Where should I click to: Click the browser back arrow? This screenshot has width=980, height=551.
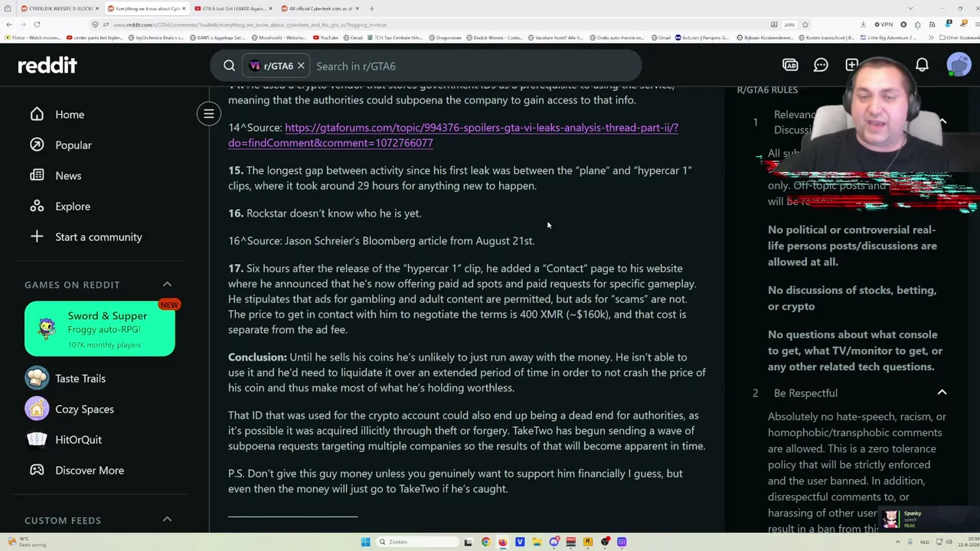(x=8, y=24)
